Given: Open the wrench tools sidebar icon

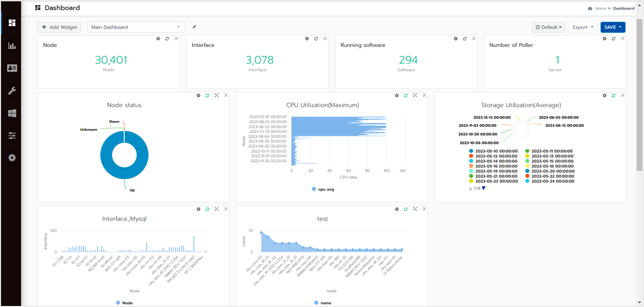Looking at the screenshot, I should click(12, 90).
